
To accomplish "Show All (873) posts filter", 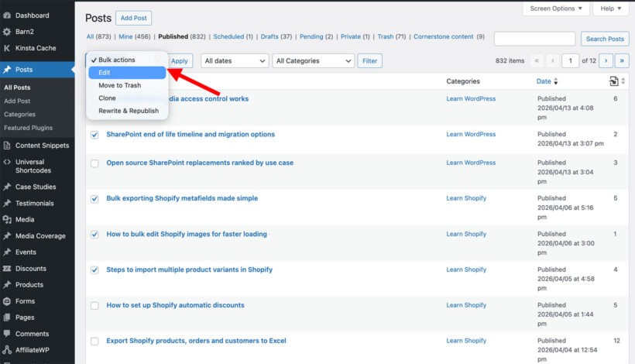I will (x=98, y=36).
